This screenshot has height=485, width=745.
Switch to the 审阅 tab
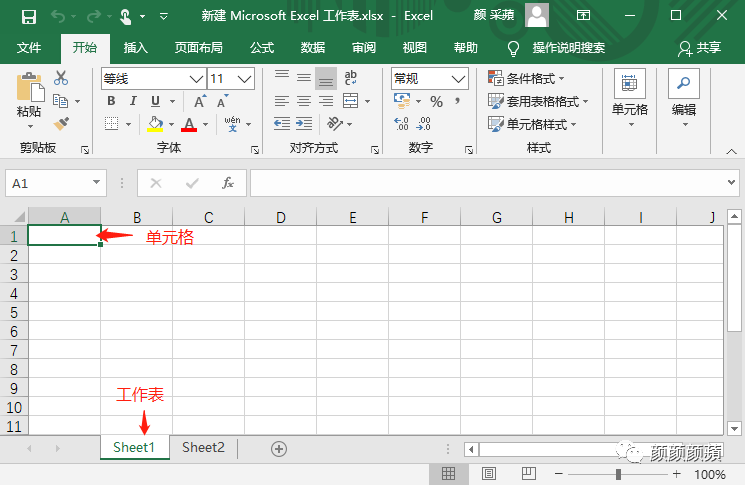[364, 48]
